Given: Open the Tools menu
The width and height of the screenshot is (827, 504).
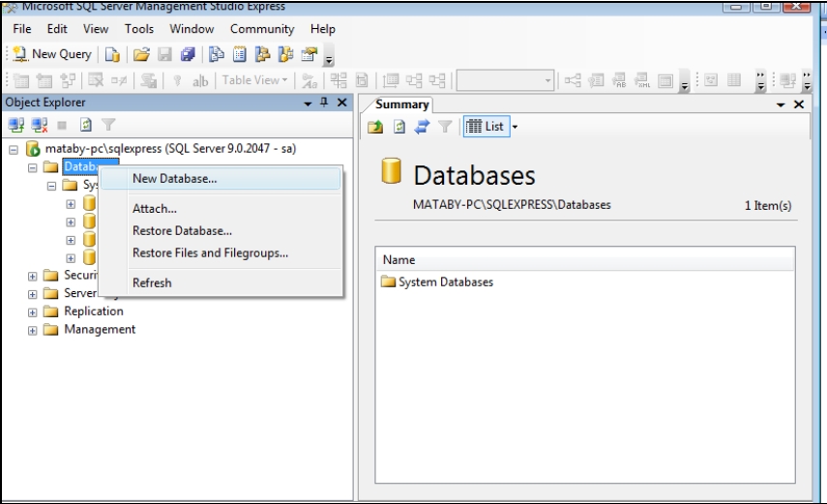Looking at the screenshot, I should tap(139, 29).
